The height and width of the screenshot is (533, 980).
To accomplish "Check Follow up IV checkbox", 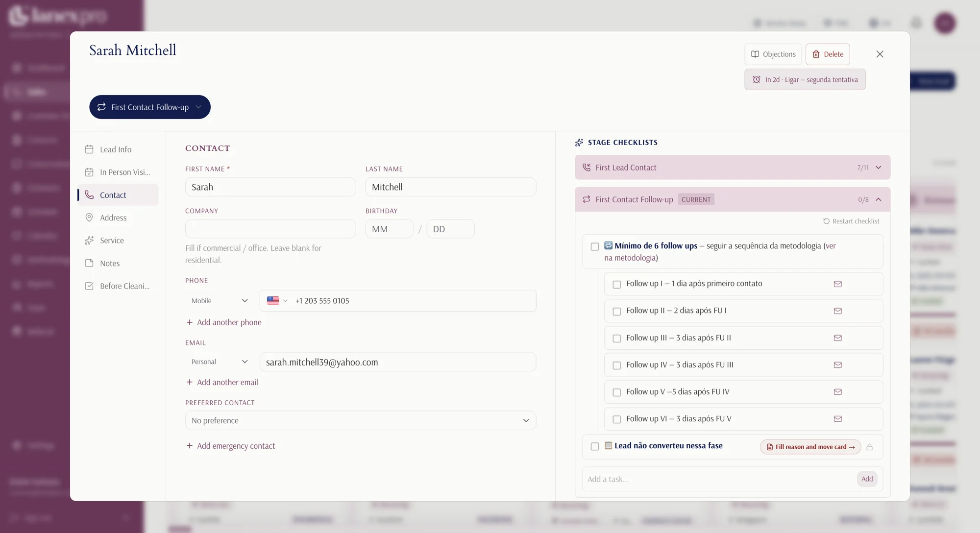I will coord(616,365).
